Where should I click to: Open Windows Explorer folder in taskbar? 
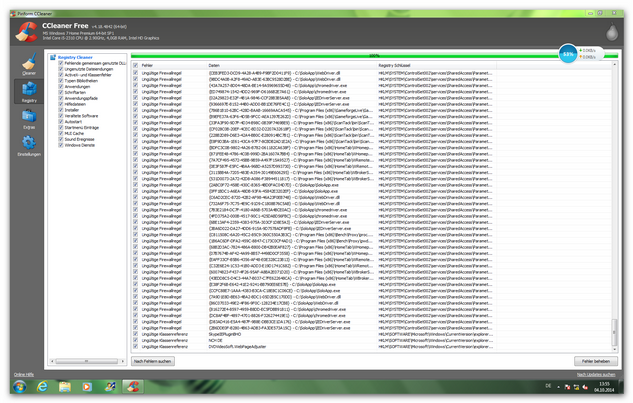point(65,386)
